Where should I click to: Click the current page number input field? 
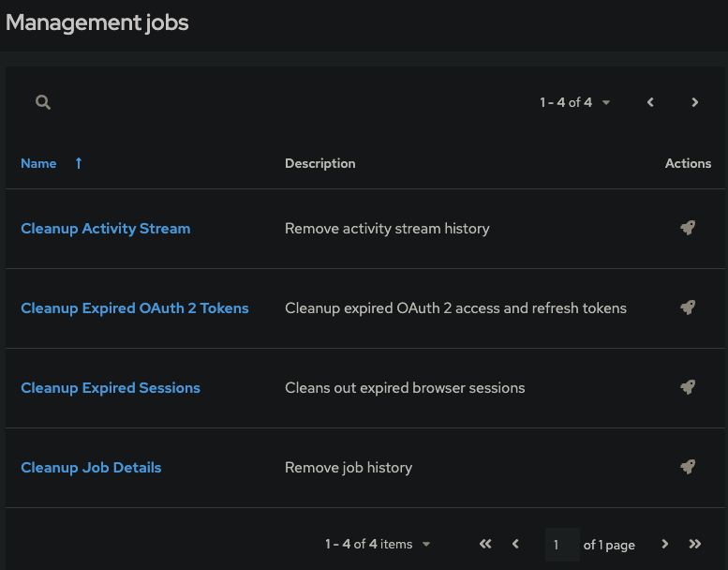pyautogui.click(x=562, y=545)
